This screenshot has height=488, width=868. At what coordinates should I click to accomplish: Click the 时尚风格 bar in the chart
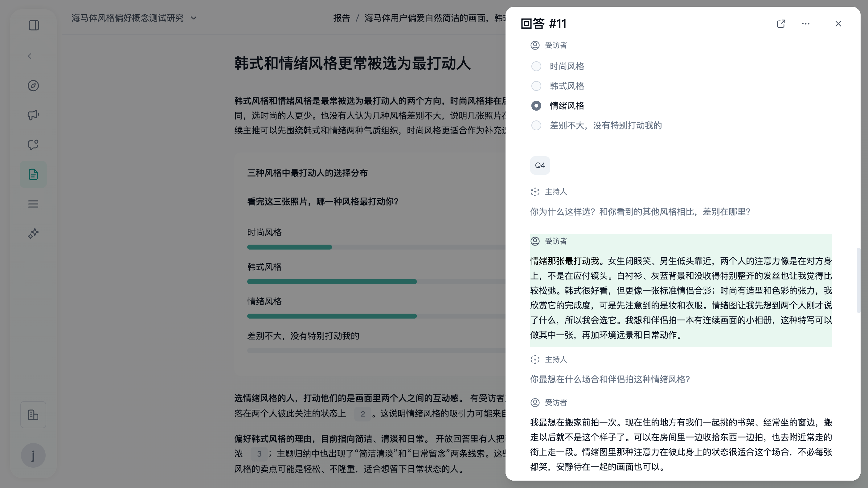pos(289,247)
